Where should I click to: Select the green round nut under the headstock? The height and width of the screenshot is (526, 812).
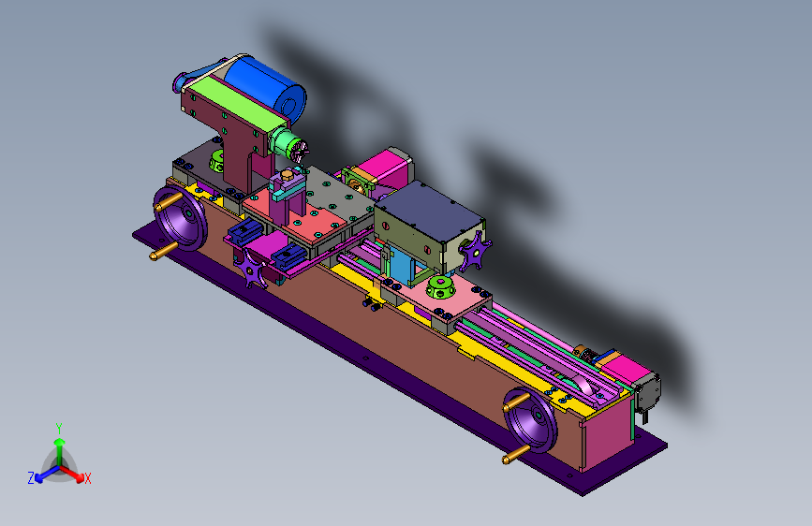216,160
